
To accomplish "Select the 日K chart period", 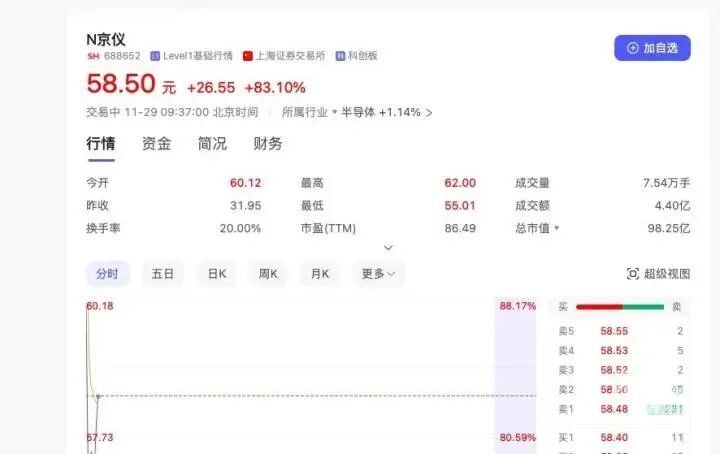I will 217,274.
